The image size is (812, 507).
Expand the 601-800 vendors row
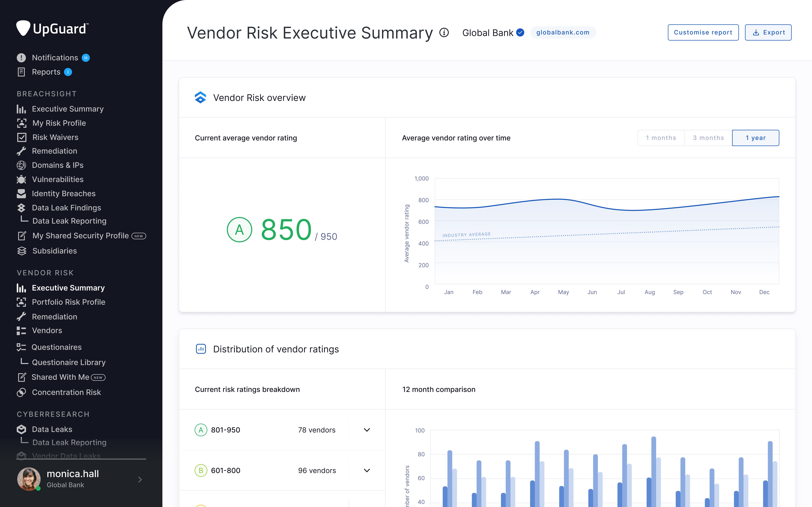coord(367,470)
